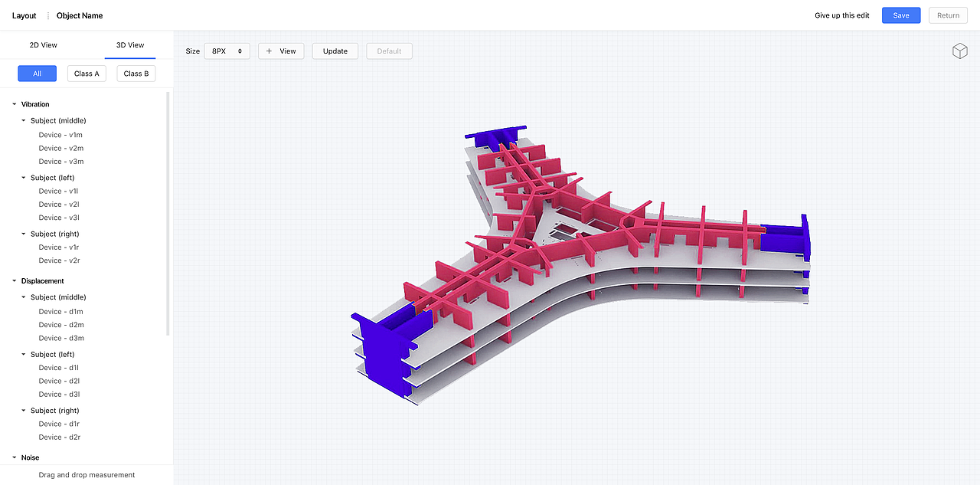The height and width of the screenshot is (485, 980).
Task: Collapse Displacement Subject (left) node
Action: [23, 355]
